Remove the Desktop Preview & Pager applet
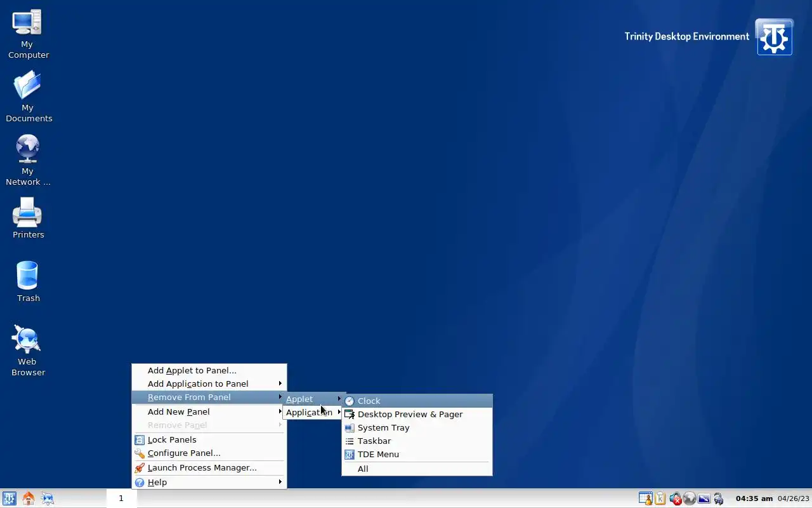812x508 pixels. tap(417, 414)
